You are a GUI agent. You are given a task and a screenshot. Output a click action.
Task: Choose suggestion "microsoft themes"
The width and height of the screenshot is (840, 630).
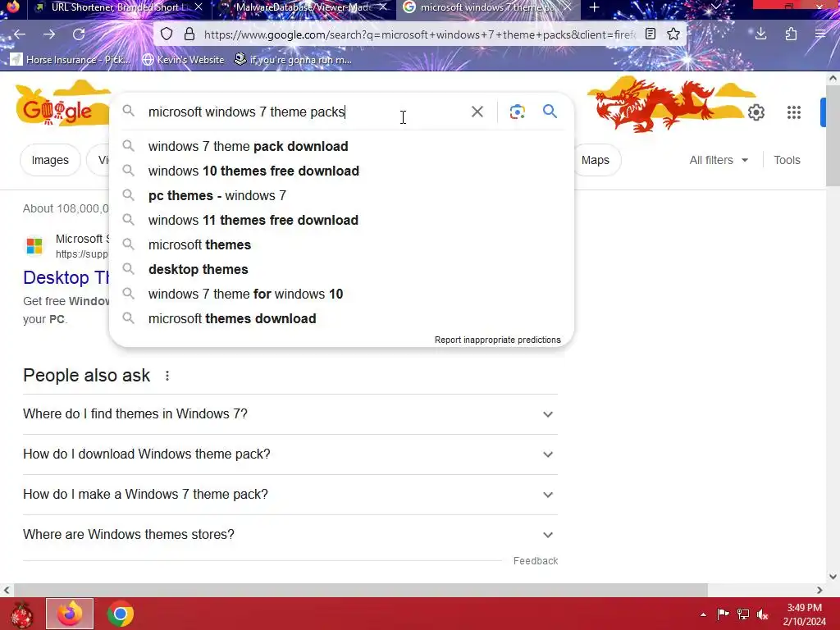pos(341,244)
